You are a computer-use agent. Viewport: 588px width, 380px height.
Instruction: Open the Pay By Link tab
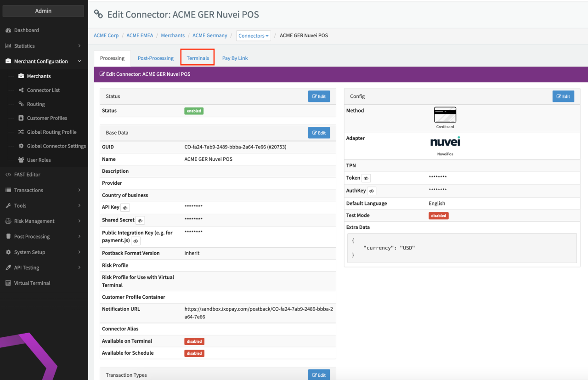(x=235, y=58)
